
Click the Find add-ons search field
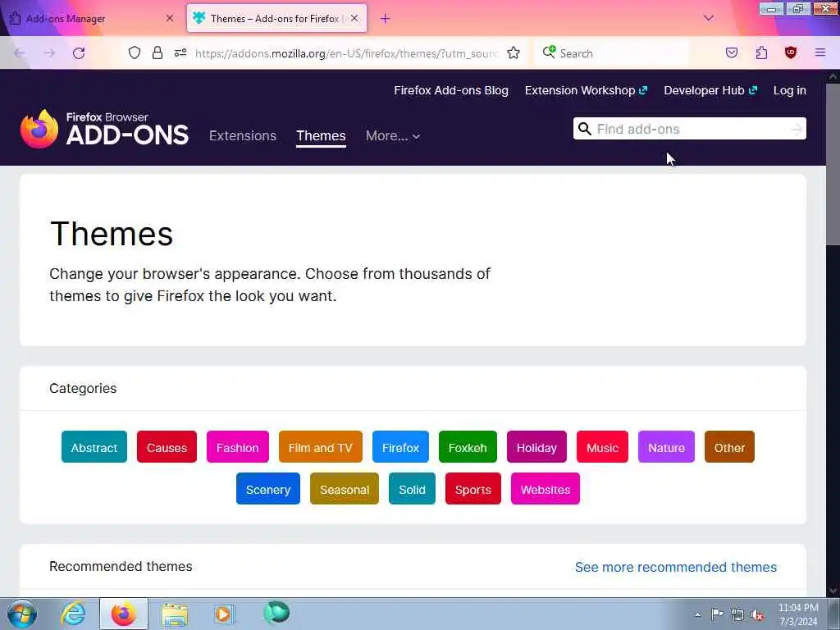pos(689,129)
